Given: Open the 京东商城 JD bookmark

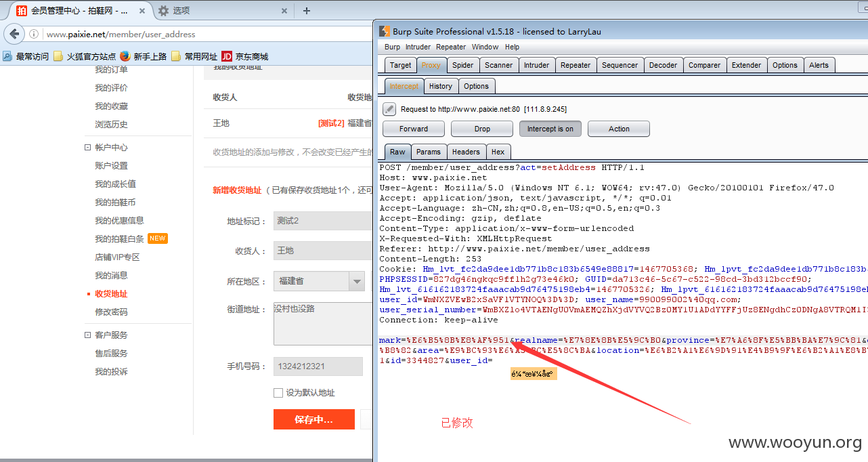Looking at the screenshot, I should click(245, 56).
